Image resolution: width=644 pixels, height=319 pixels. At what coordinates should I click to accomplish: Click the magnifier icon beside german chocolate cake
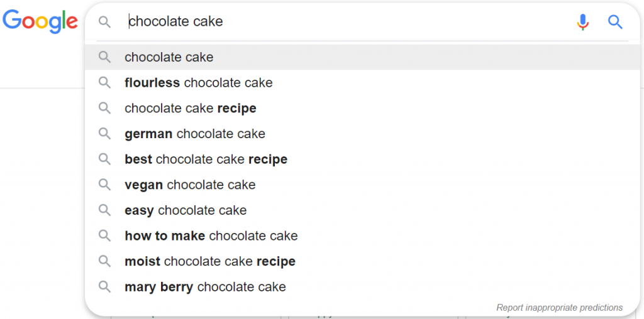click(105, 134)
